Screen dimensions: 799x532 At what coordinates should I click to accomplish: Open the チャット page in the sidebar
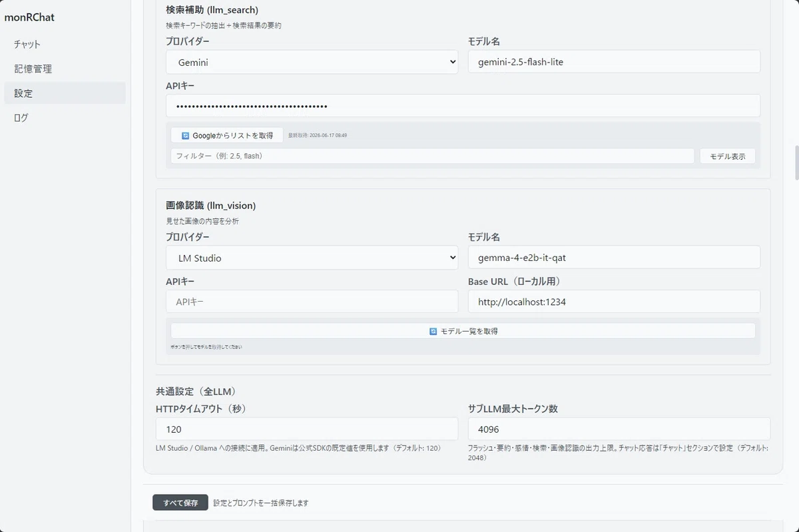pyautogui.click(x=65, y=44)
